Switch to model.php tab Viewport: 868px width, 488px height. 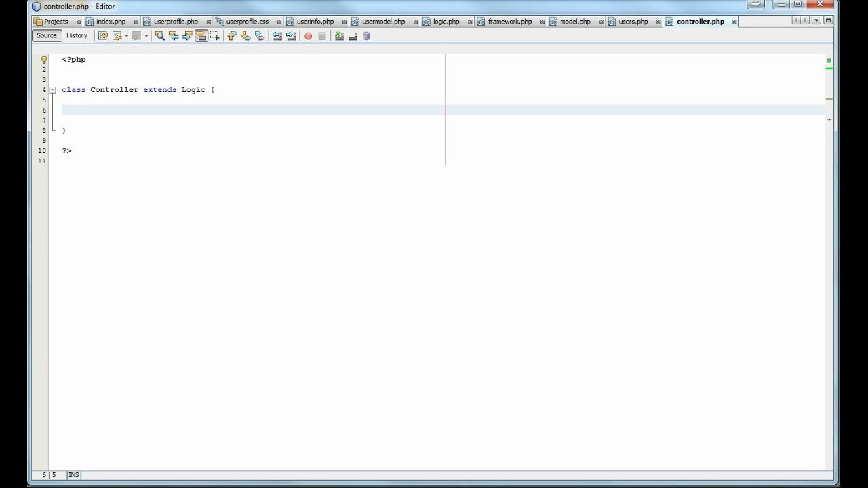click(575, 21)
